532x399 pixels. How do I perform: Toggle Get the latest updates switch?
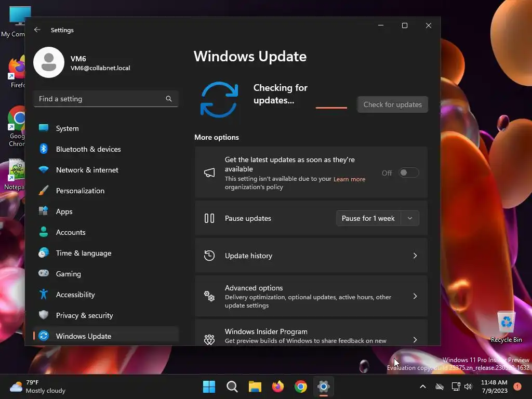408,172
